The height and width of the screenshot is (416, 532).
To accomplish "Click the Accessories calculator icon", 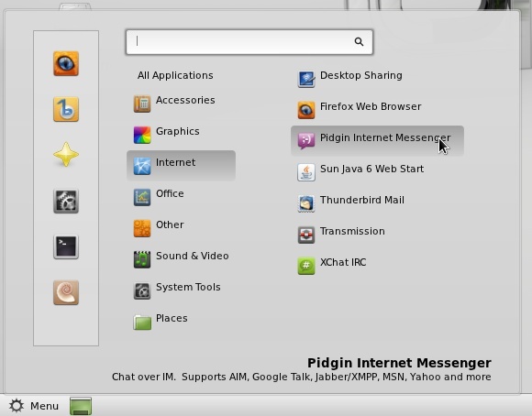I will [x=142, y=104].
